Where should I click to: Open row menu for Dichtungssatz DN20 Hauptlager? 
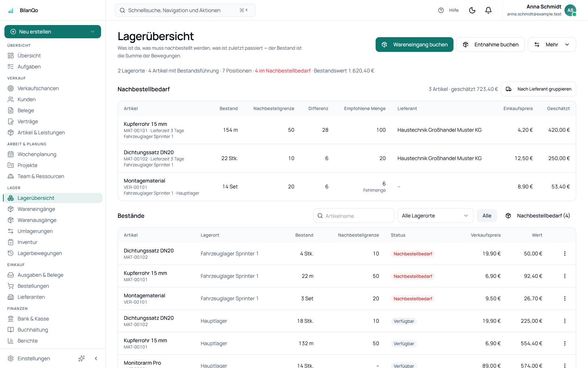tap(565, 321)
